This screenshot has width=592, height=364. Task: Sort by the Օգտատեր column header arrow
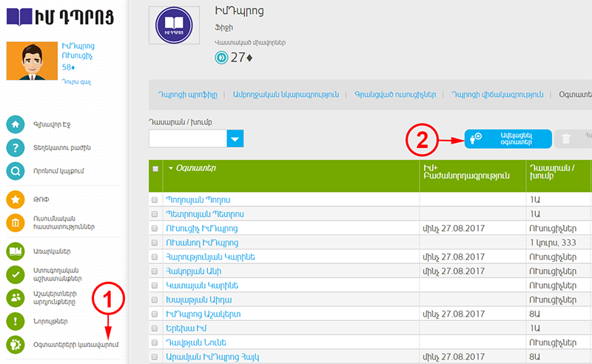click(171, 169)
